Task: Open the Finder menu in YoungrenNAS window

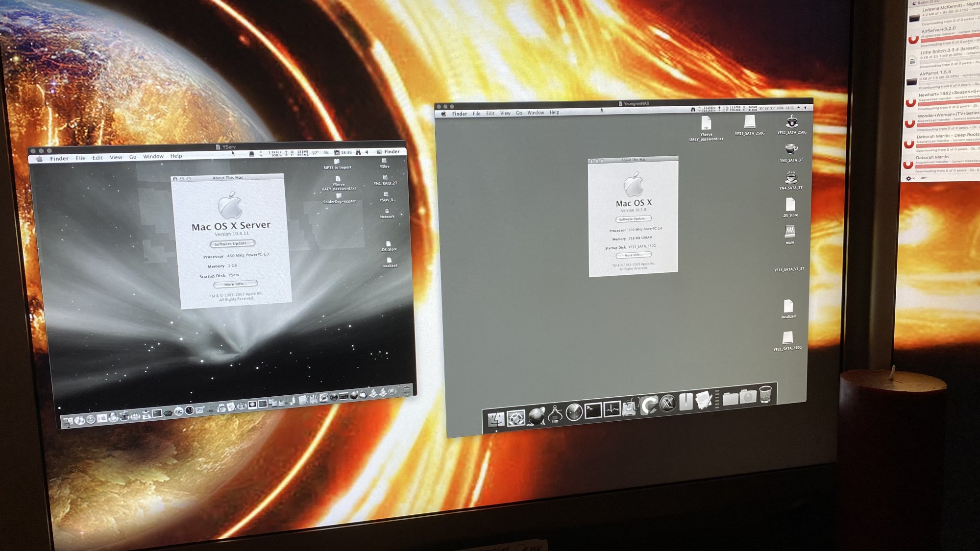Action: [x=460, y=114]
